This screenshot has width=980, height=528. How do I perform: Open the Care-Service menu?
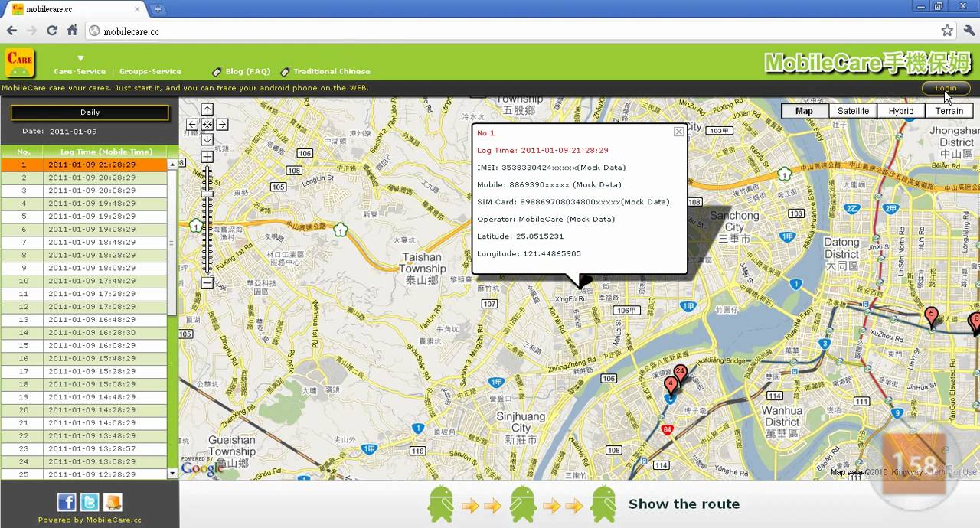80,71
